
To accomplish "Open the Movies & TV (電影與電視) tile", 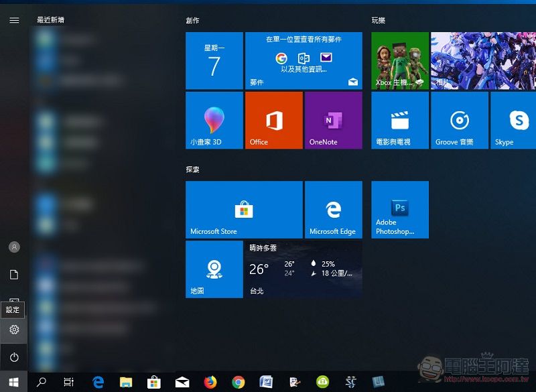I will [x=399, y=121].
